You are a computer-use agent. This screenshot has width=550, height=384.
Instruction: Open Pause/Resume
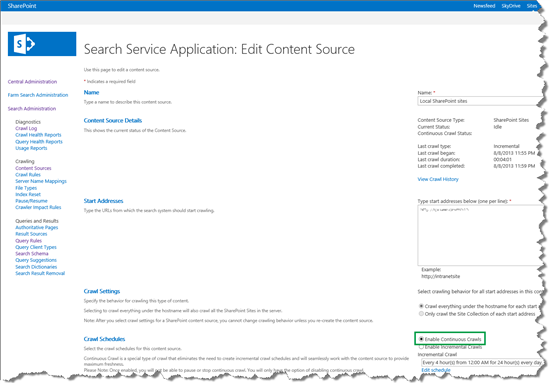pos(31,201)
